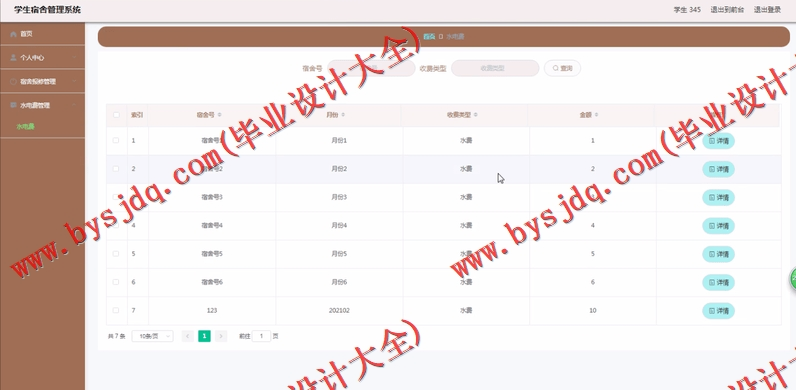Viewport: 796px width, 390px height.
Task: Go to previous page arrow in pagination
Action: (187, 336)
